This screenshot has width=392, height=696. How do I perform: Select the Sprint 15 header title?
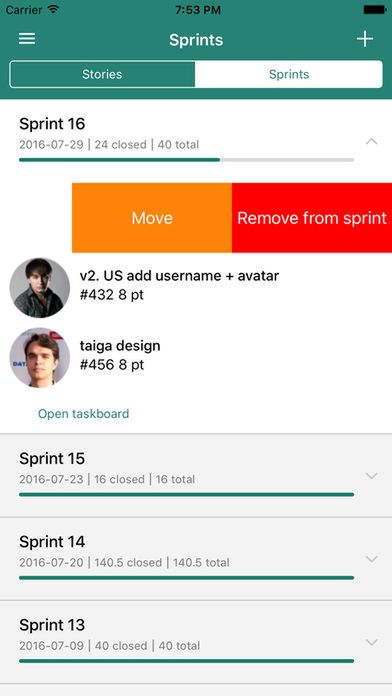pos(52,458)
